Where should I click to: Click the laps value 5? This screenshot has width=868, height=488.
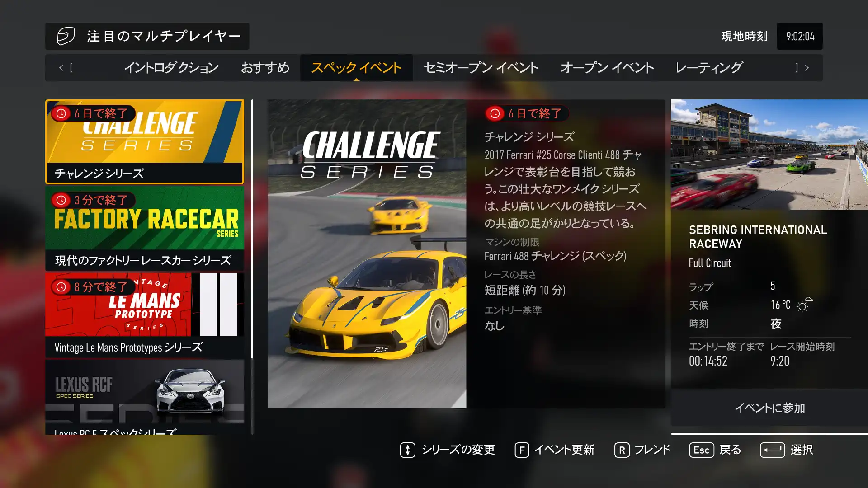tap(773, 286)
